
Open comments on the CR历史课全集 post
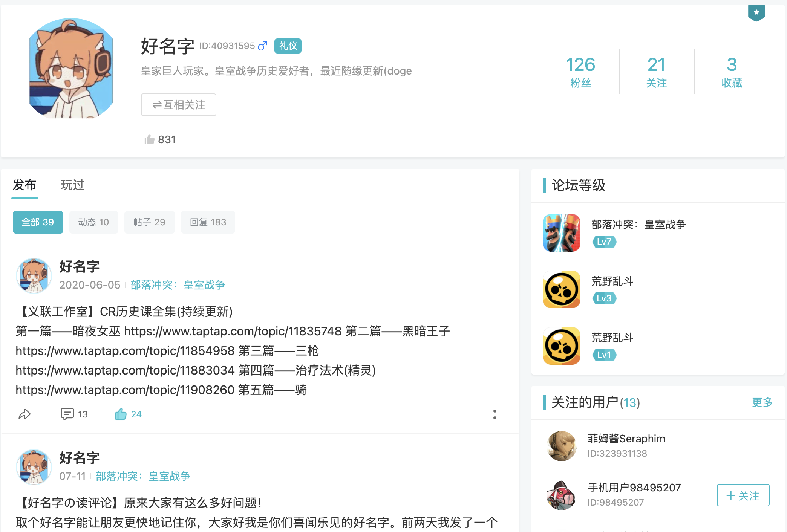click(74, 414)
